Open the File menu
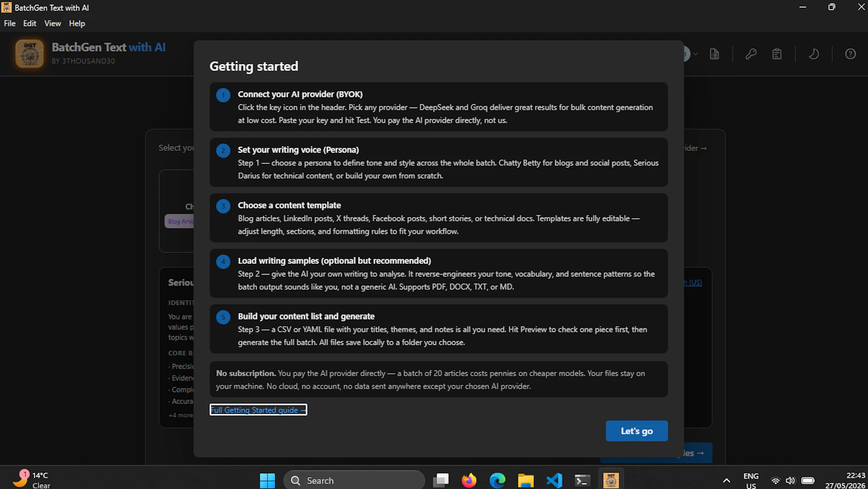The width and height of the screenshot is (868, 489). point(10,23)
